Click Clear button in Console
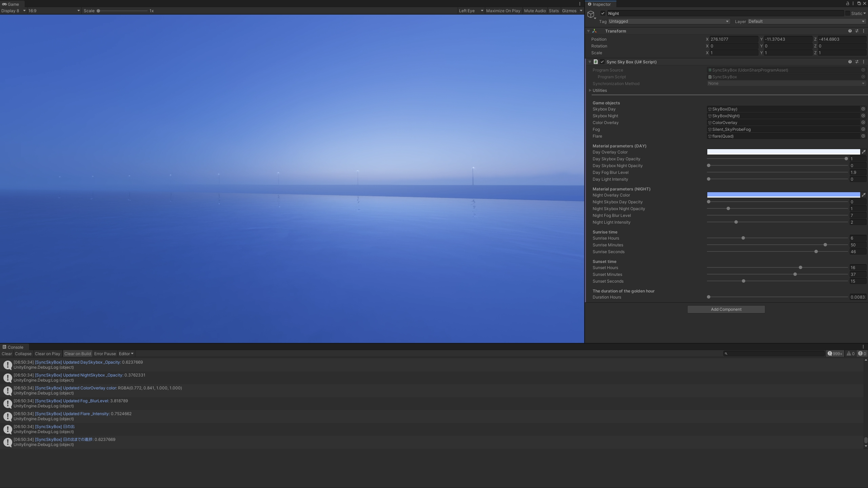The image size is (868, 488). click(x=6, y=353)
